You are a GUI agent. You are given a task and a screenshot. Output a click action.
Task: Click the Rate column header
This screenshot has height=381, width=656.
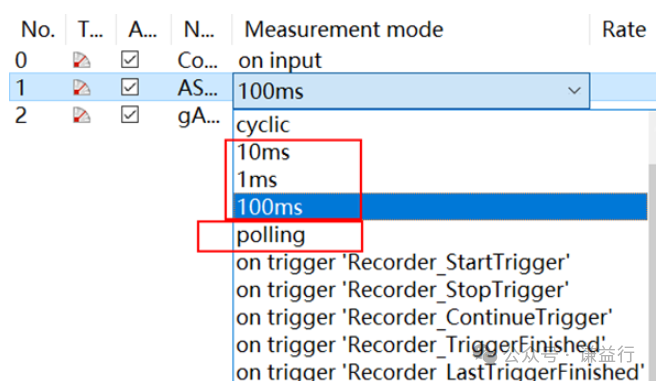click(623, 29)
